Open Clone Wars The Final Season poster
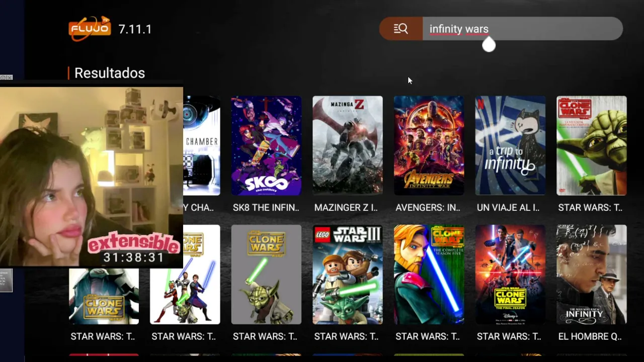This screenshot has width=644, height=362. 510,275
